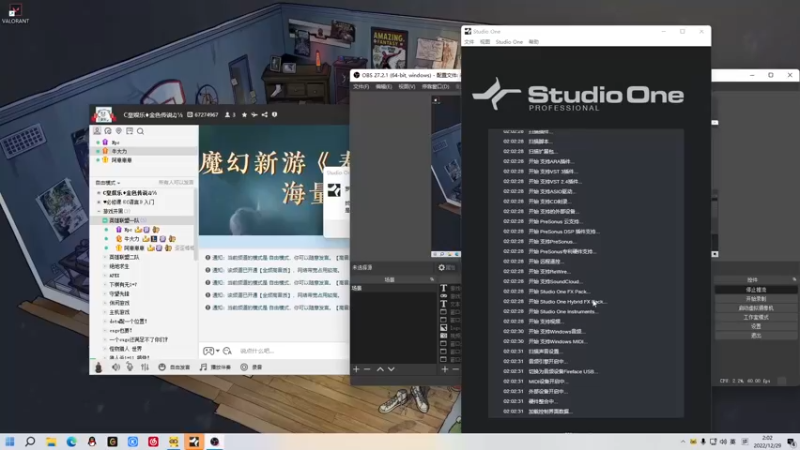Click the share icon in YY header

[264, 115]
